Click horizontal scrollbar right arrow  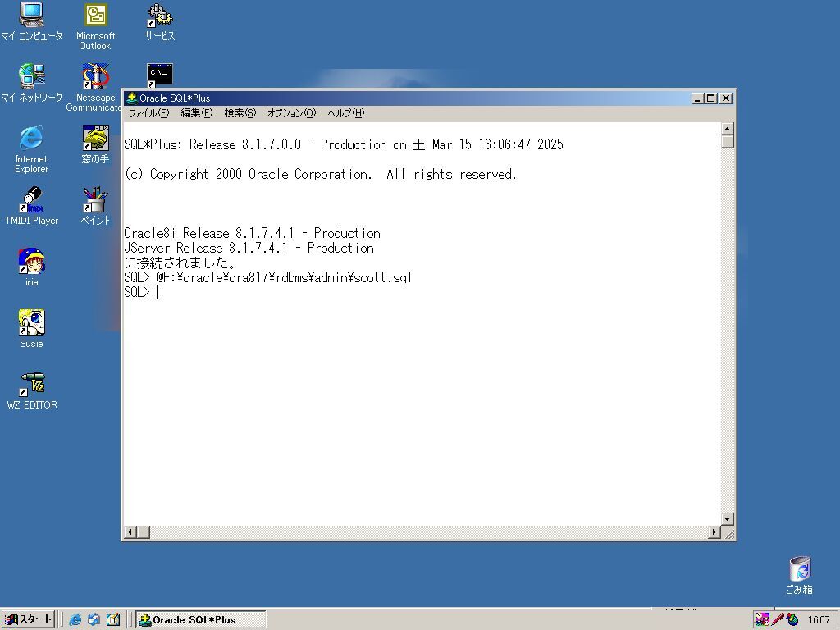[714, 532]
